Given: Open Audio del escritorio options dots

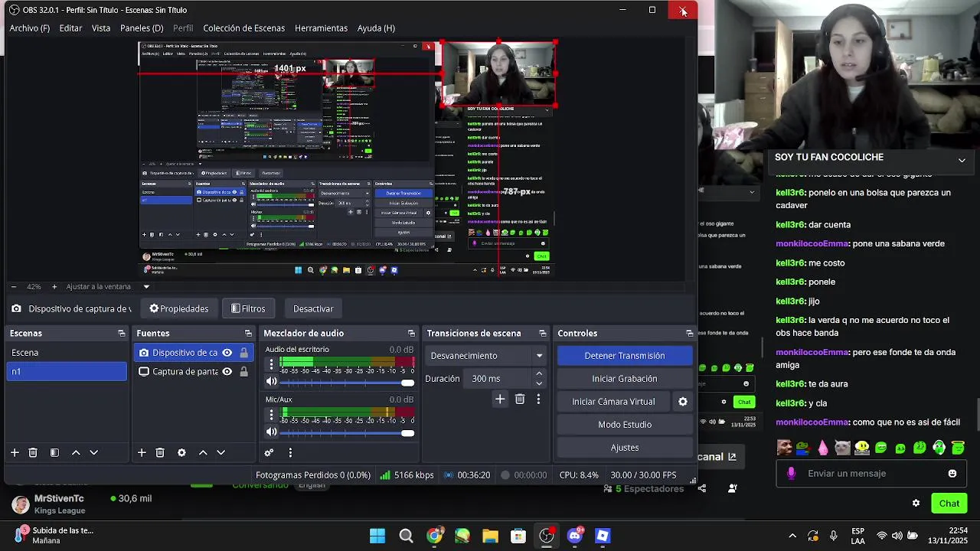Looking at the screenshot, I should [x=271, y=365].
